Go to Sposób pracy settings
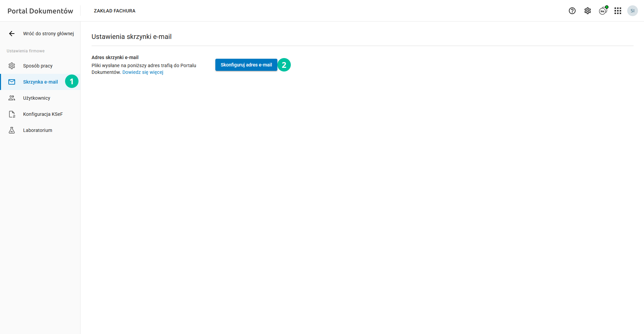644x334 pixels. pyautogui.click(x=38, y=66)
